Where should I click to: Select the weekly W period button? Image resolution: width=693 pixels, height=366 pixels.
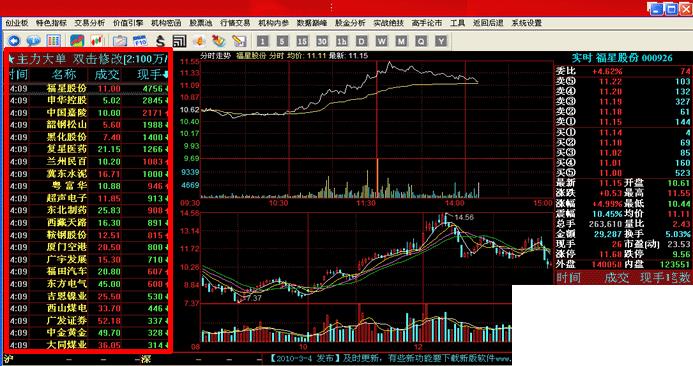(x=381, y=42)
